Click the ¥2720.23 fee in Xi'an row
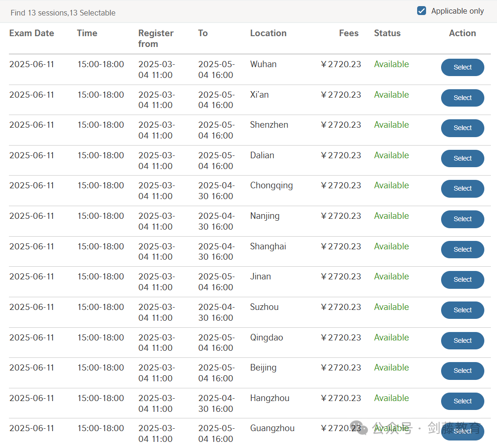 (341, 95)
